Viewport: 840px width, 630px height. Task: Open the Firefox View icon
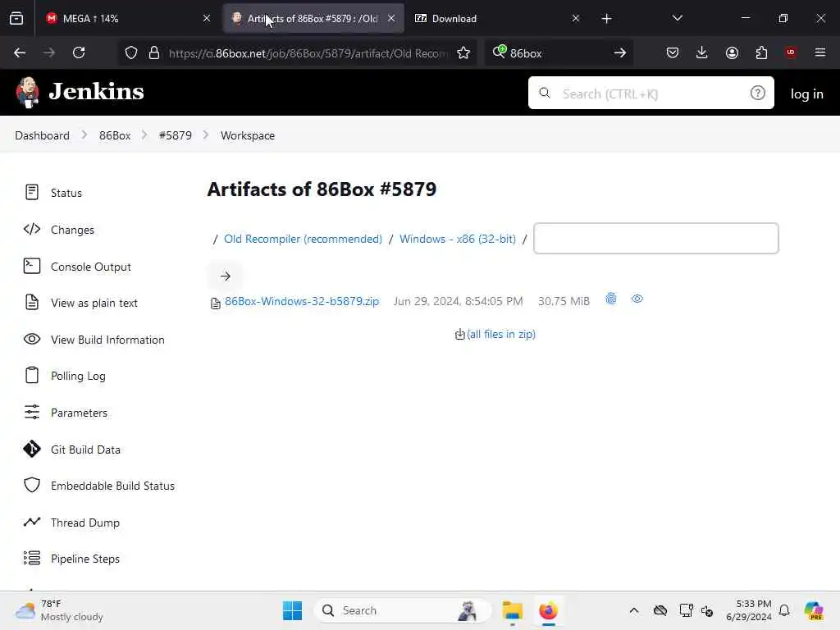pyautogui.click(x=16, y=19)
